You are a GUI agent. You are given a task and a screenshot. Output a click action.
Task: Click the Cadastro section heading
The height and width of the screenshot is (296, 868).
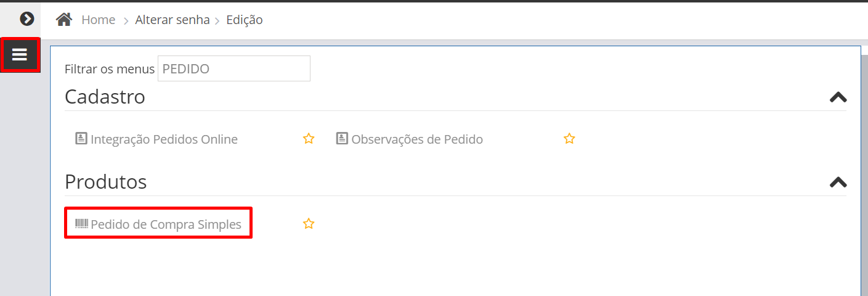pos(105,97)
